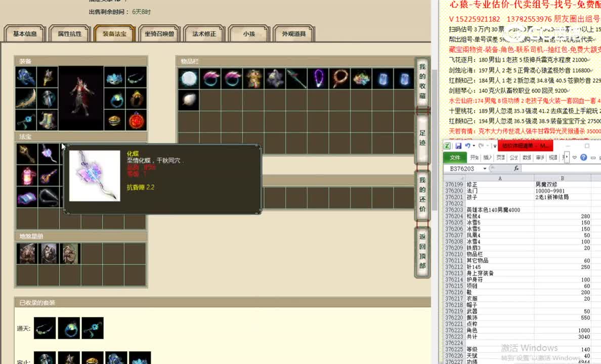Click the 返回顶部 sidebar button

click(x=422, y=250)
